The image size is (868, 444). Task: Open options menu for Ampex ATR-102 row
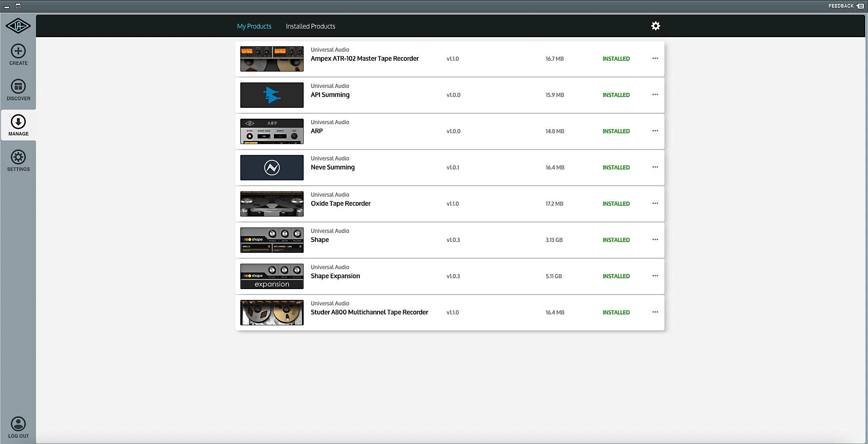click(655, 58)
